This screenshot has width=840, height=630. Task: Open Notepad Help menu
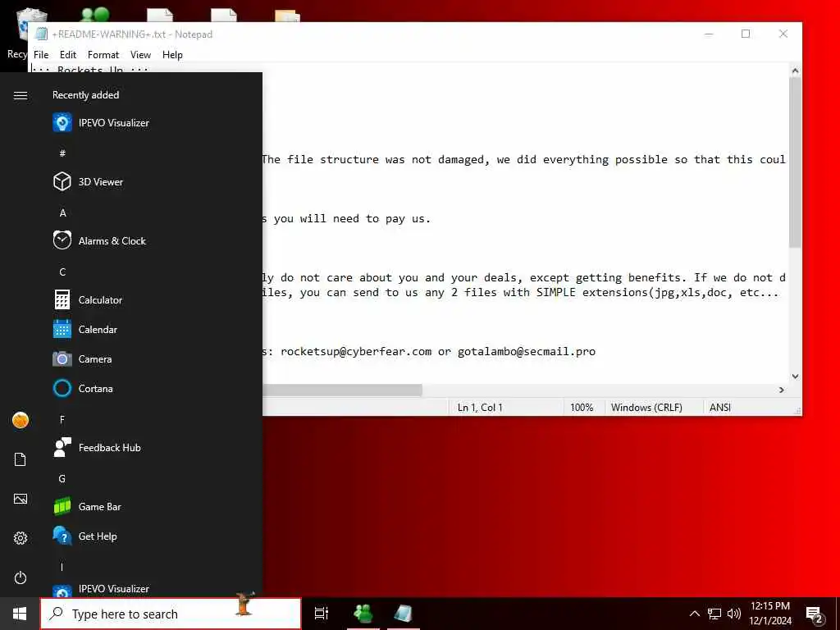click(172, 55)
